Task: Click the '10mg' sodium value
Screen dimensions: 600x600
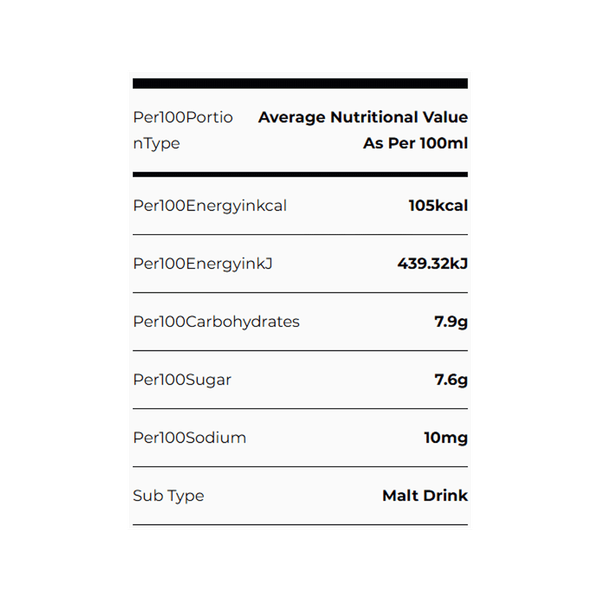Action: (446, 438)
